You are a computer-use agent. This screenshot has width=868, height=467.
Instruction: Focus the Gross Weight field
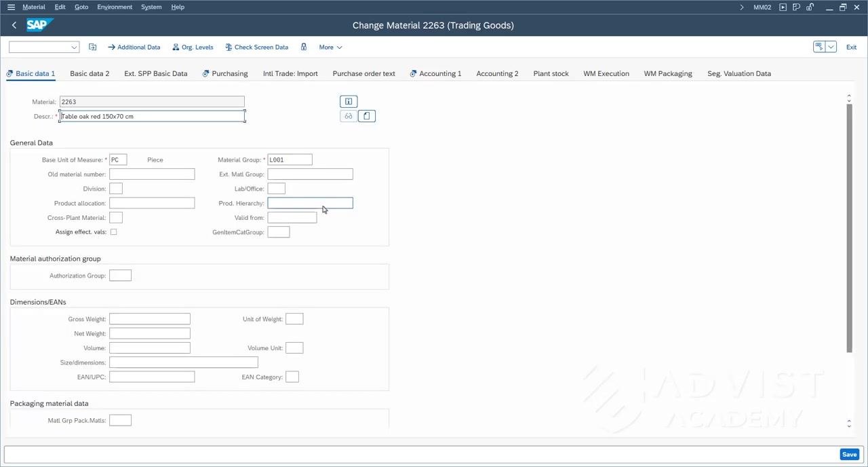pyautogui.click(x=150, y=319)
